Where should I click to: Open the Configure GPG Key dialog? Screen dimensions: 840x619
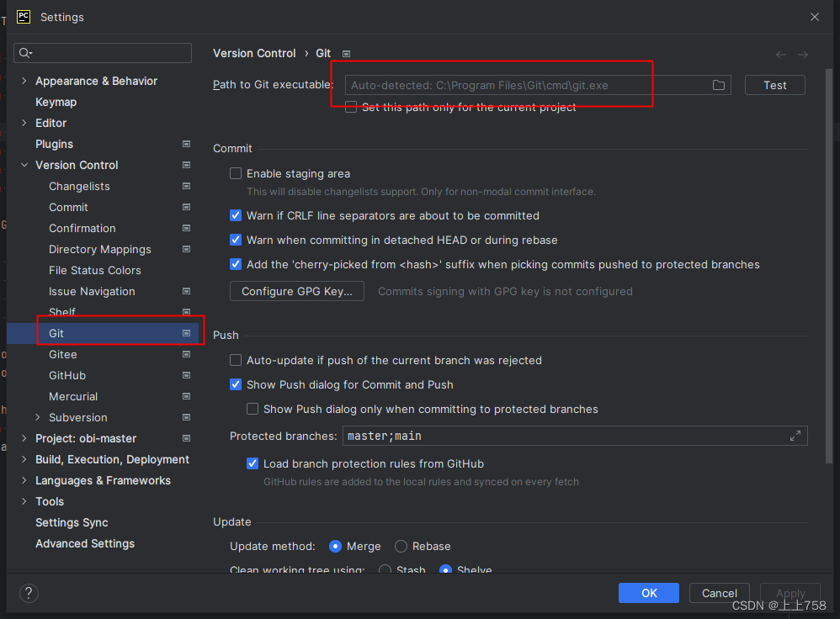click(x=296, y=291)
